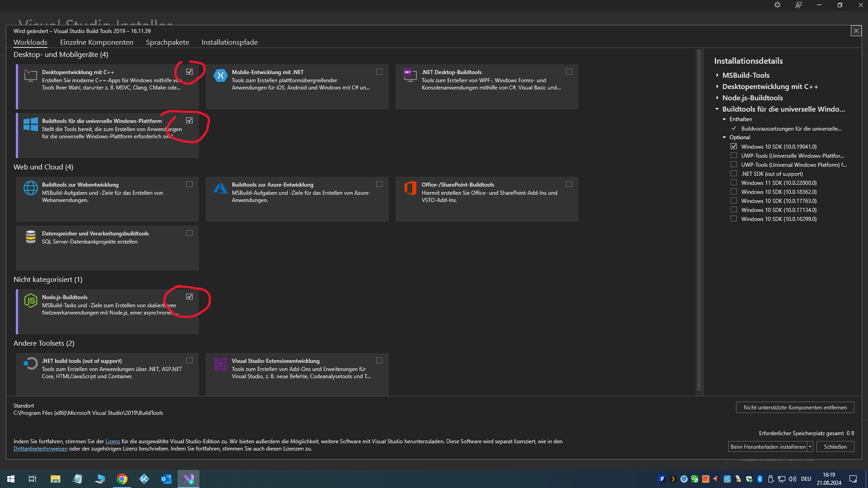Switch to Einzelne Komponenten tab
Viewport: 868px width, 488px height.
point(97,42)
